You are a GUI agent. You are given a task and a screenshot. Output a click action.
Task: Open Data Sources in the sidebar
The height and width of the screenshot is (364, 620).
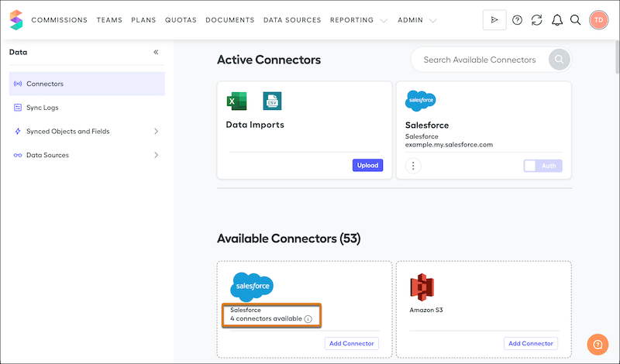pyautogui.click(x=87, y=155)
